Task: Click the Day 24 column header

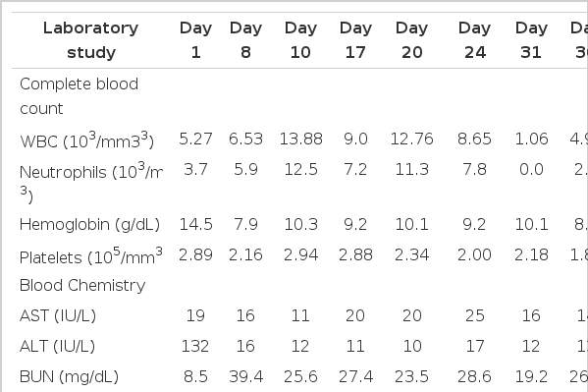Action: coord(474,40)
